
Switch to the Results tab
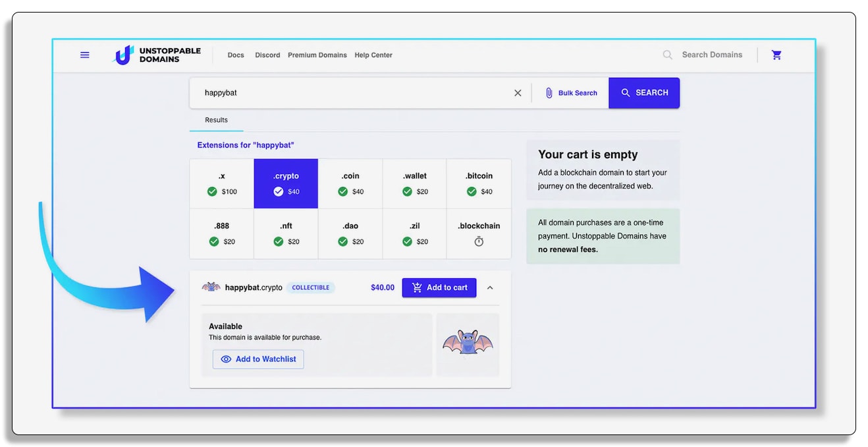(216, 120)
